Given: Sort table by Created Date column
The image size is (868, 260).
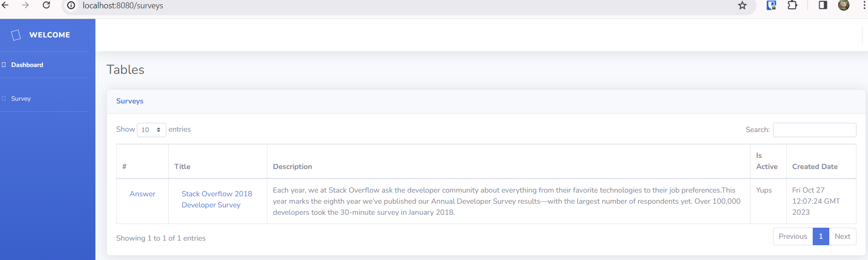Looking at the screenshot, I should (815, 167).
